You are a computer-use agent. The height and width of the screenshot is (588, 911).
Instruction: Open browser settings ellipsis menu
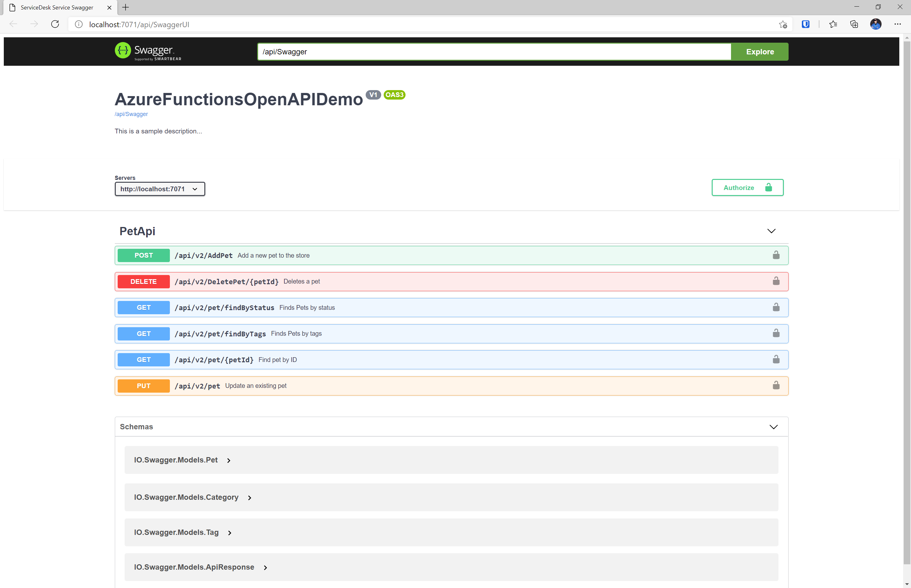pyautogui.click(x=897, y=24)
